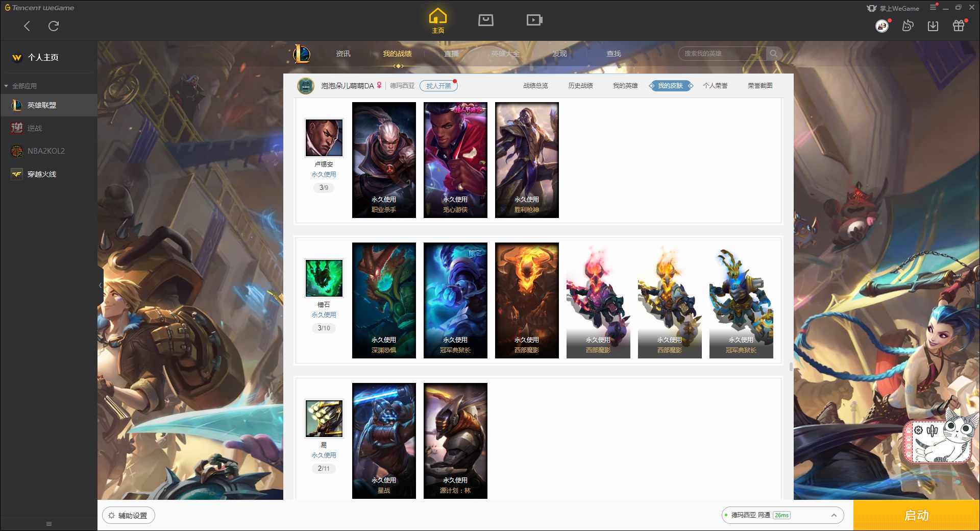Select 逆战 in the sidebar
The image size is (980, 531).
48,128
